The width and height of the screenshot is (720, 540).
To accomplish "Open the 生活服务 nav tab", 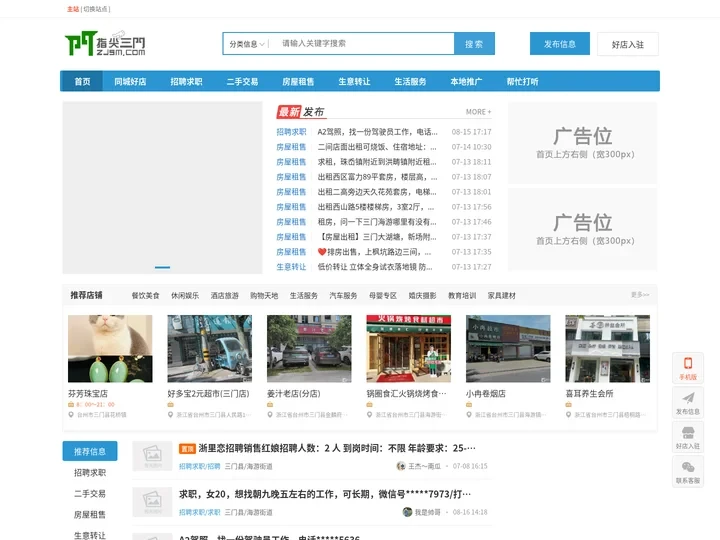I will tap(411, 81).
